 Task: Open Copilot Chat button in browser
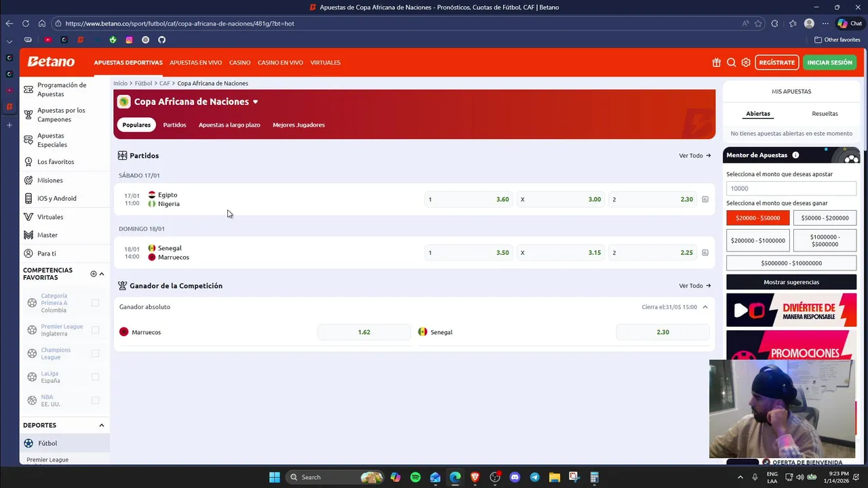point(850,23)
